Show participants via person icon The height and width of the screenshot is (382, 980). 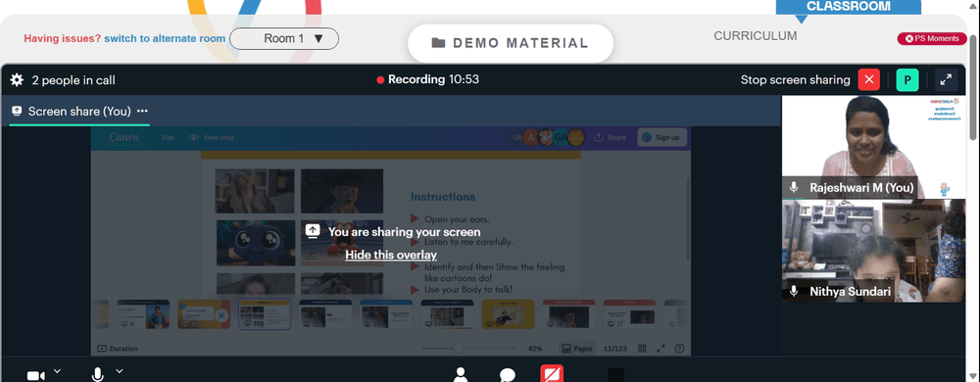click(x=461, y=374)
